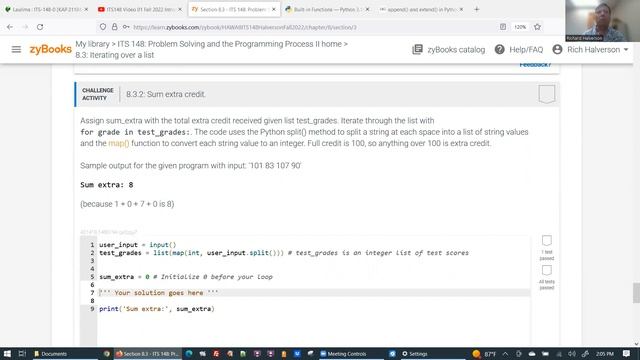The image size is (640, 360).
Task: Click the zyBooks logo
Action: [x=51, y=49]
